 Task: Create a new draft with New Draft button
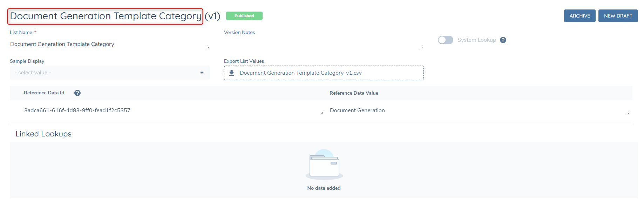[618, 16]
